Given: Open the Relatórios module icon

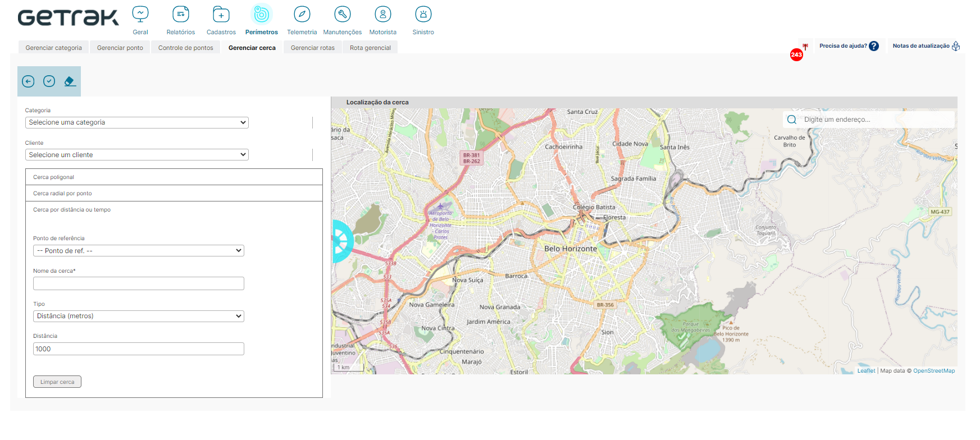Looking at the screenshot, I should pos(181,14).
